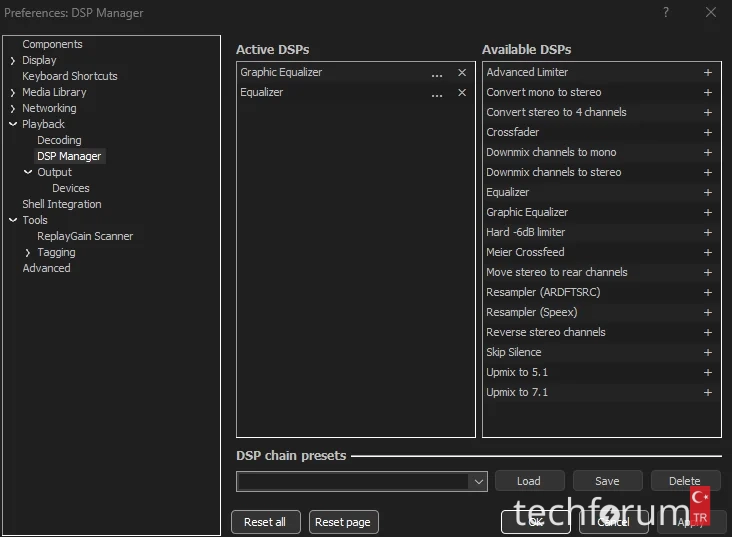Add Hard -6dB limiter plus icon
The width and height of the screenshot is (732, 537).
708,233
